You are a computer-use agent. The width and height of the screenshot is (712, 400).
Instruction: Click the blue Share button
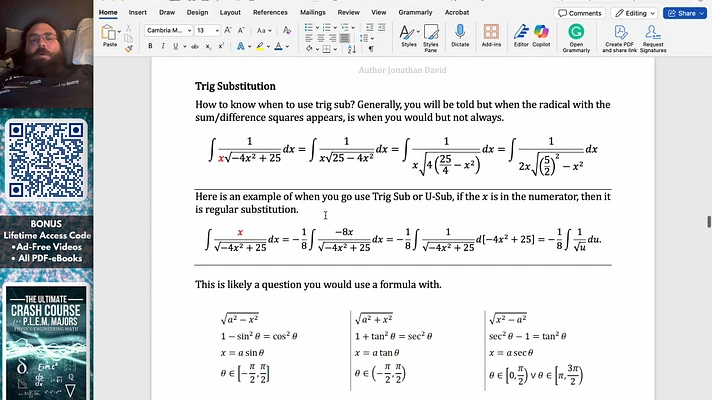(x=685, y=13)
